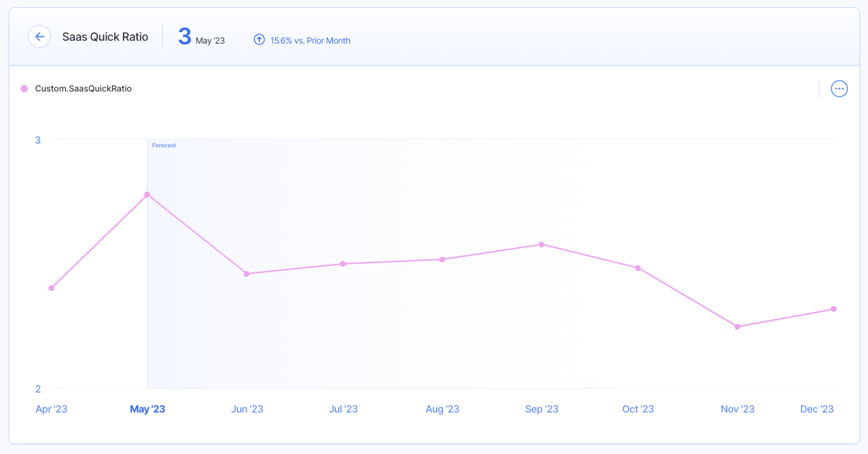Click the December '23 endpoint marker
The image size is (868, 454).
point(834,309)
